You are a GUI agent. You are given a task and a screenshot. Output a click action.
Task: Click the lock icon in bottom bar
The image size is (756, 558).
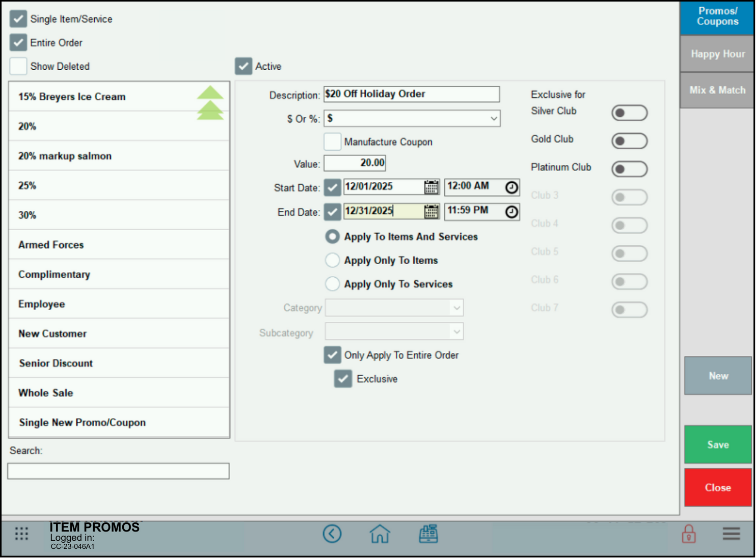click(689, 534)
